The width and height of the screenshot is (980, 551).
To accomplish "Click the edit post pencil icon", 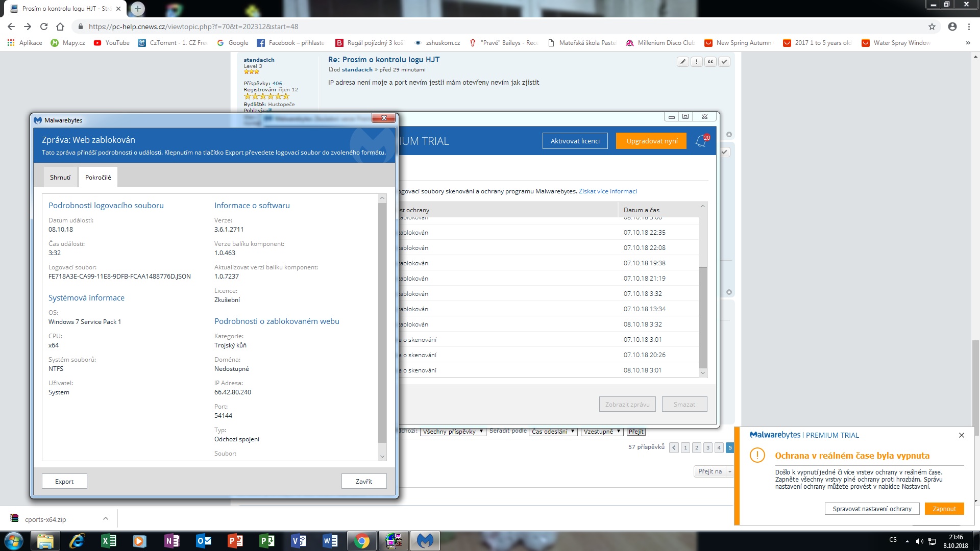I will click(x=682, y=62).
